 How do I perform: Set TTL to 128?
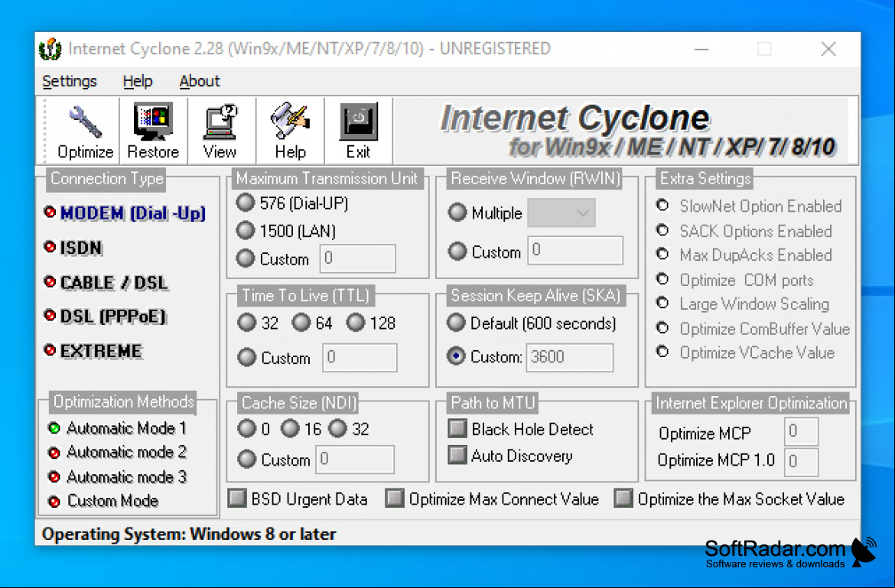371,323
